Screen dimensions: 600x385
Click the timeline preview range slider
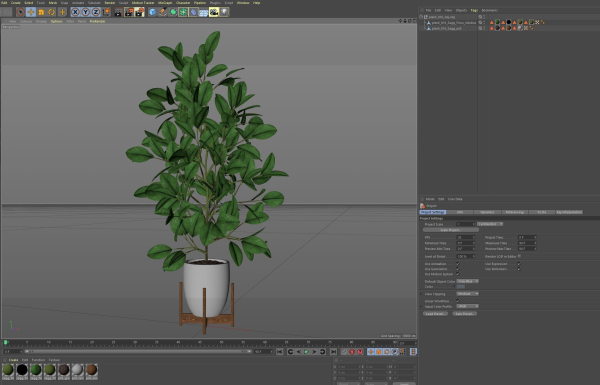[138, 351]
